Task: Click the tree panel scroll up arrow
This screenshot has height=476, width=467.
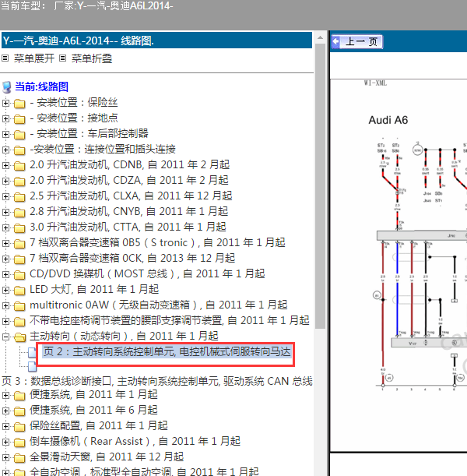Action: [x=320, y=37]
